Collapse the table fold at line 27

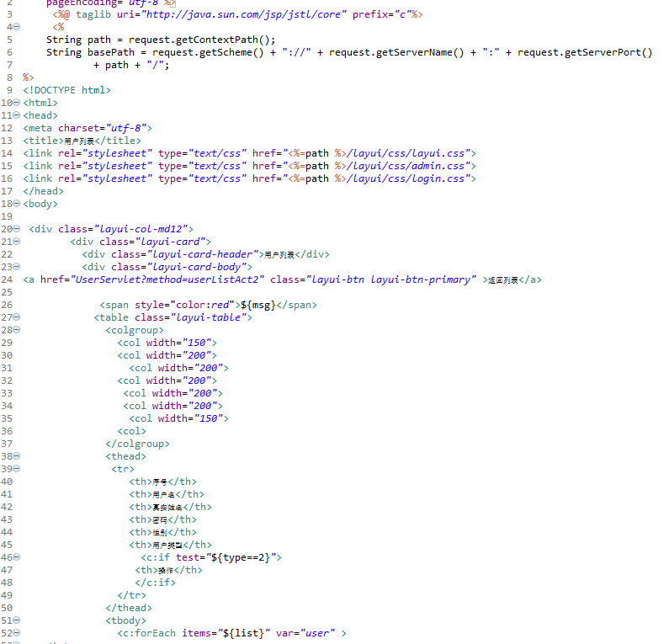17,317
